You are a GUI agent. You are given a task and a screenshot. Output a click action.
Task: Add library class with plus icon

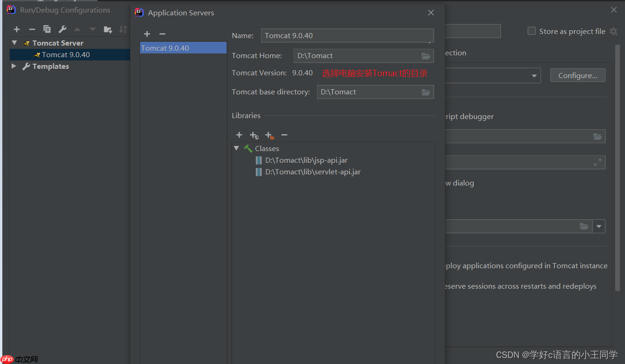click(239, 135)
